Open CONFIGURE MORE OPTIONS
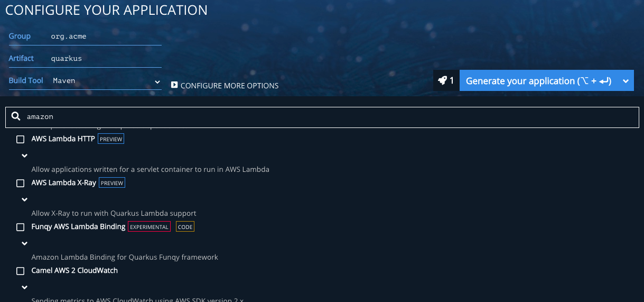The image size is (644, 302). pyautogui.click(x=225, y=85)
